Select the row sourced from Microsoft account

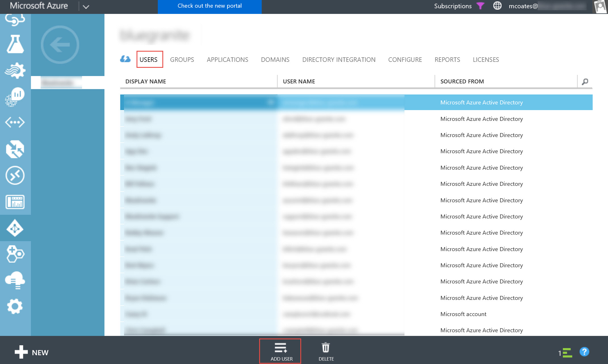356,314
